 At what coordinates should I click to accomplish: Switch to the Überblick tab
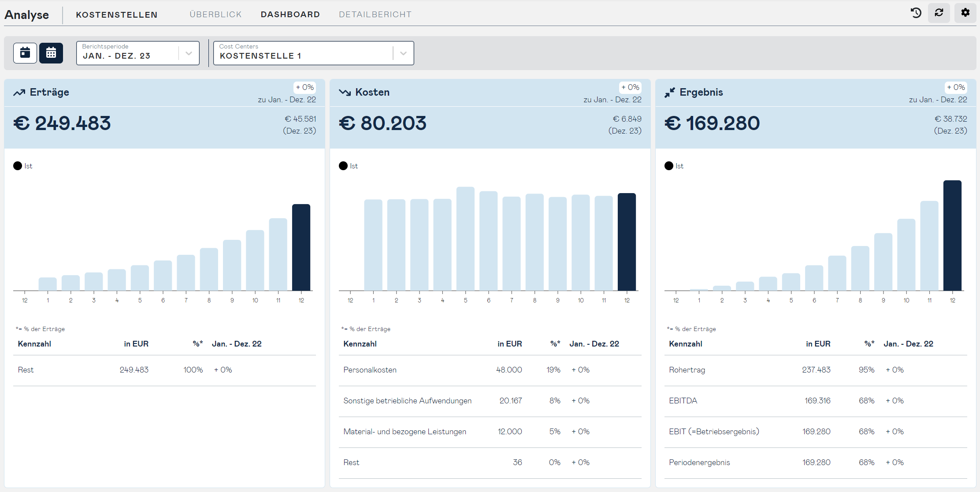click(x=216, y=15)
